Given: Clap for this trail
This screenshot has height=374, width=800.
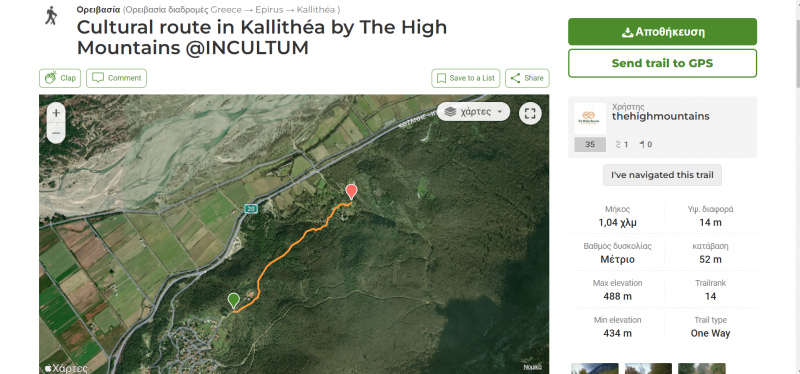Looking at the screenshot, I should click(x=60, y=78).
